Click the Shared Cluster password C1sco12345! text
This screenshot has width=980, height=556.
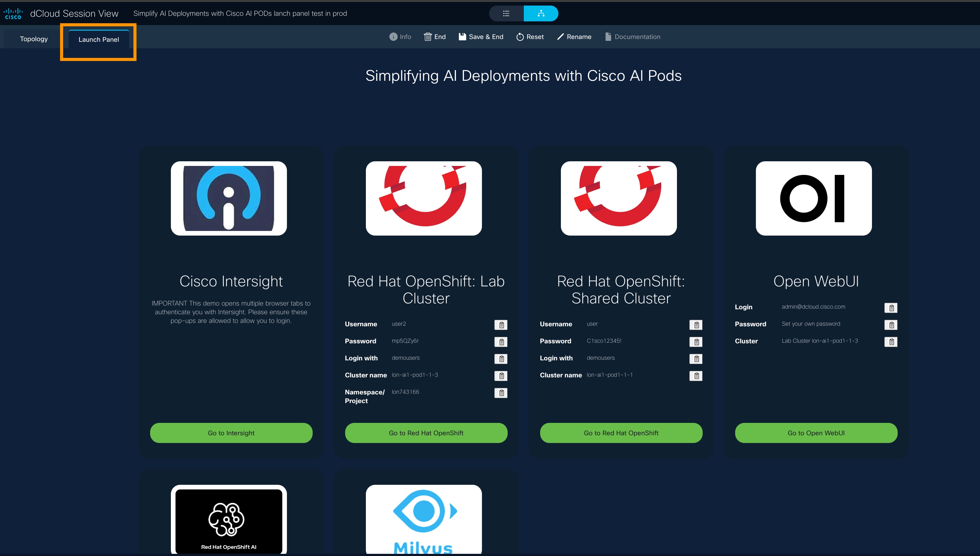604,341
